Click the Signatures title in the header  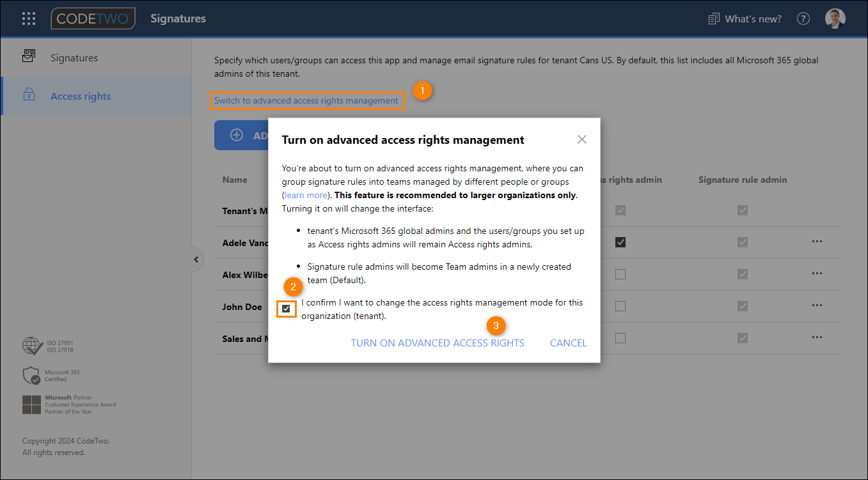(x=178, y=19)
